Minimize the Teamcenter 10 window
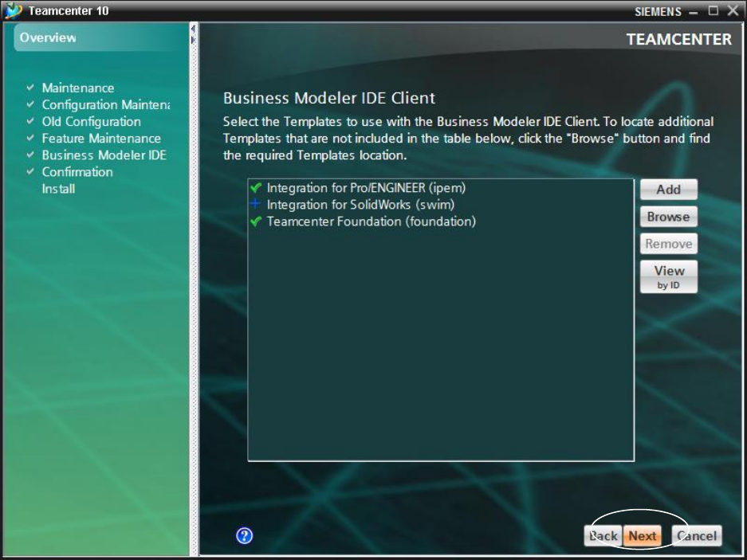The width and height of the screenshot is (747, 560). [x=693, y=12]
